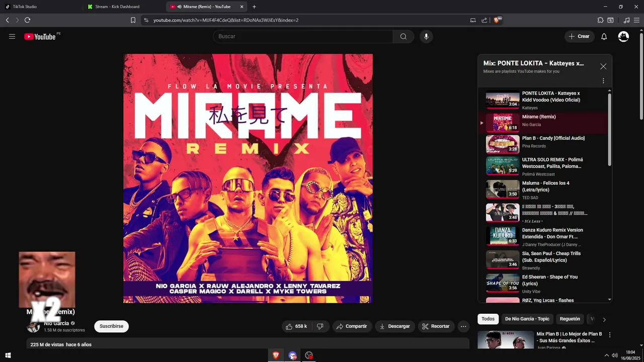Close the Mix playlist panel
Viewport: 644px width, 362px height.
pos(603,66)
